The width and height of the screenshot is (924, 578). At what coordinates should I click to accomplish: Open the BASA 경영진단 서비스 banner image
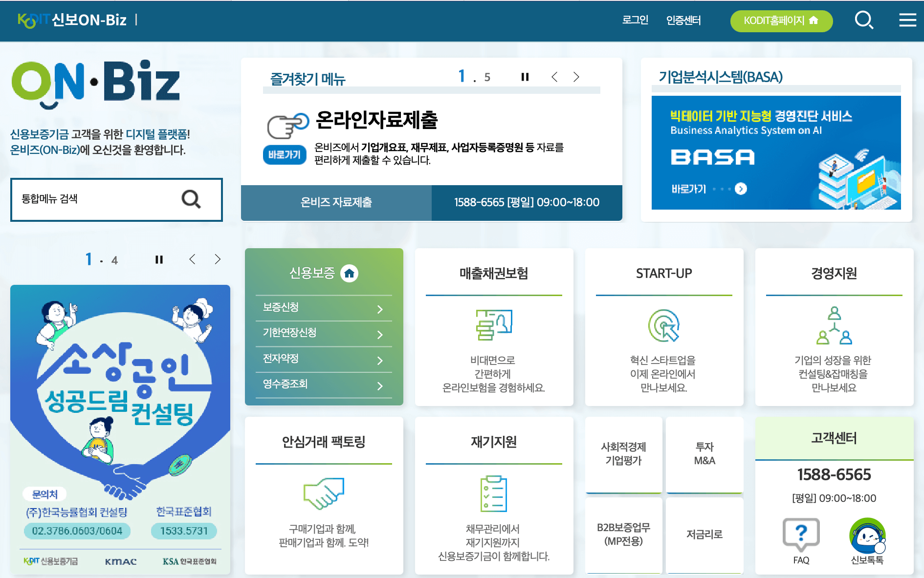[x=776, y=152]
